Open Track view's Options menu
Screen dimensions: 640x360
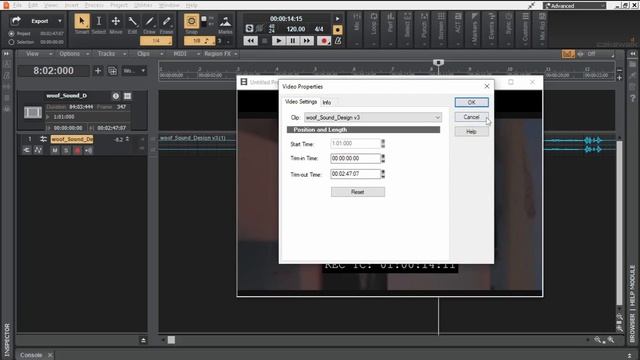[70, 54]
